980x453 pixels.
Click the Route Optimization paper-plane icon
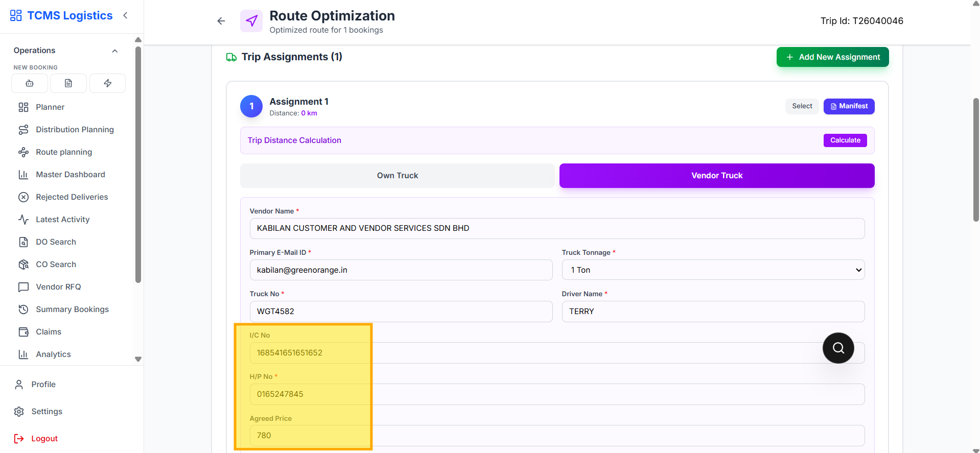[x=251, y=21]
